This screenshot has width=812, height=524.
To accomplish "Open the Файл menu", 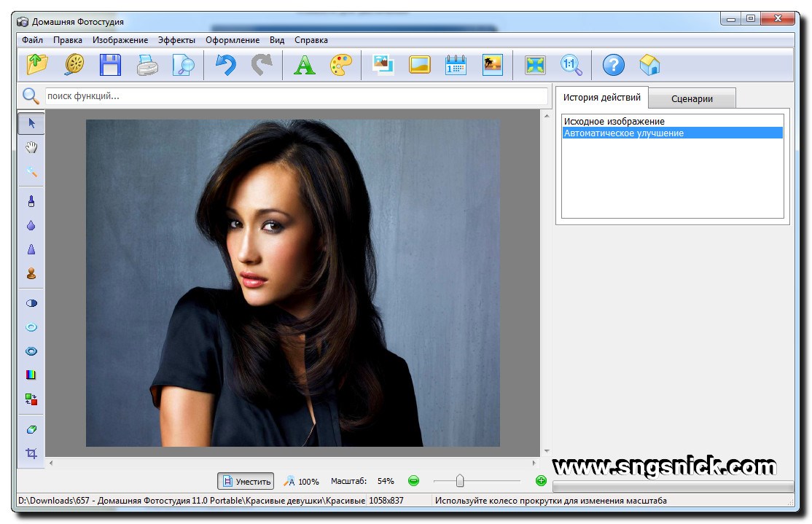I will 32,40.
